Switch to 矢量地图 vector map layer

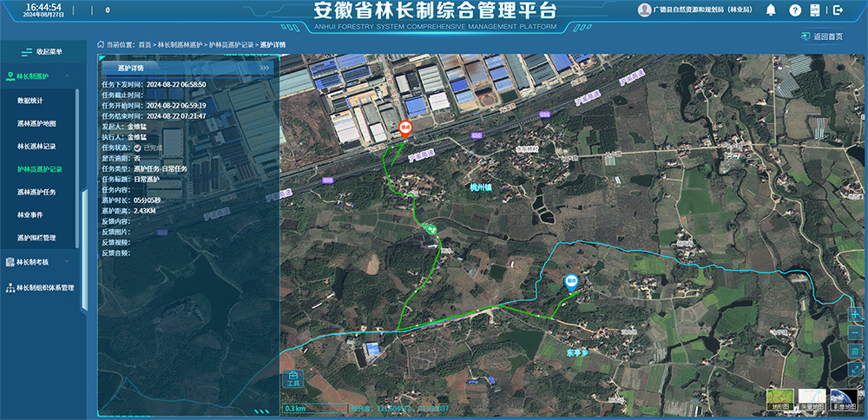tap(813, 399)
